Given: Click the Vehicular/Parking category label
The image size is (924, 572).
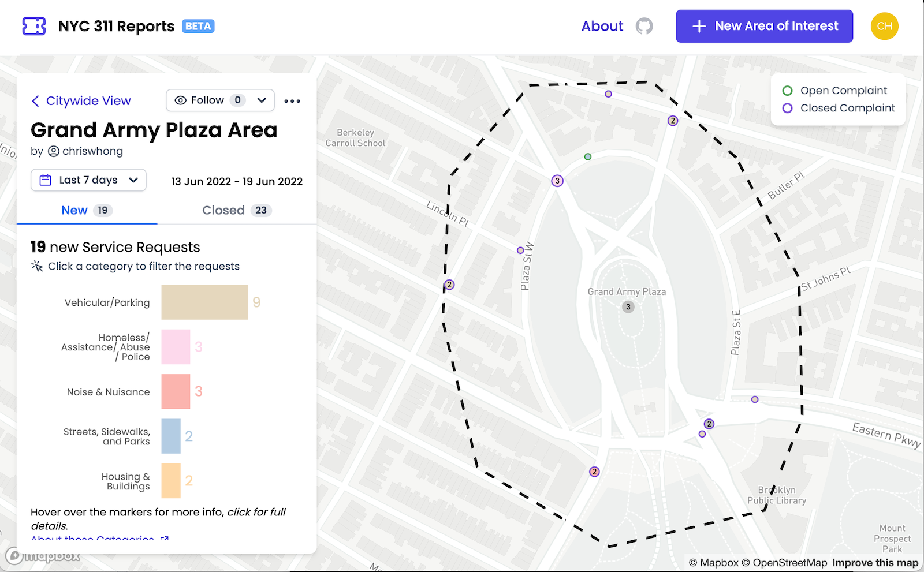Looking at the screenshot, I should pos(107,302).
